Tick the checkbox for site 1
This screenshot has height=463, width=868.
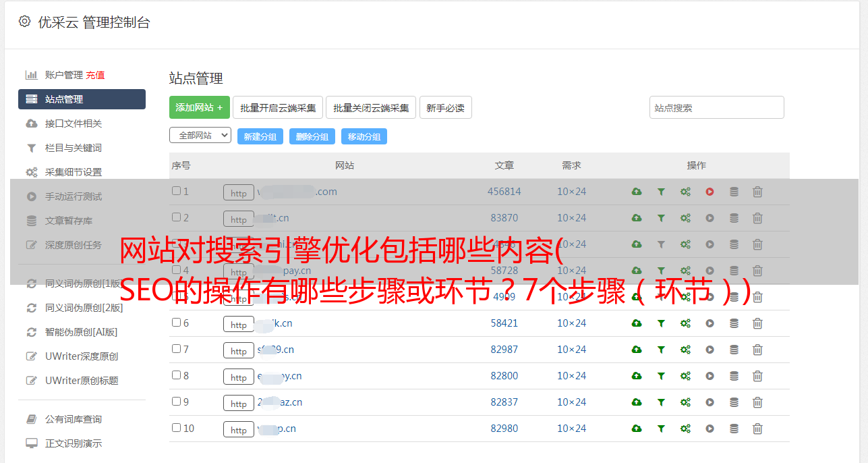click(176, 191)
